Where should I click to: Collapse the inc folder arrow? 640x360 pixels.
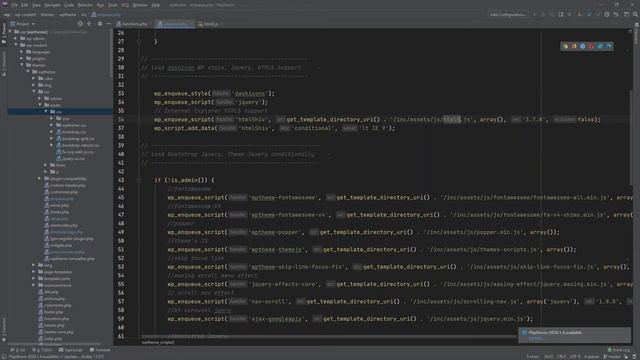(x=34, y=92)
